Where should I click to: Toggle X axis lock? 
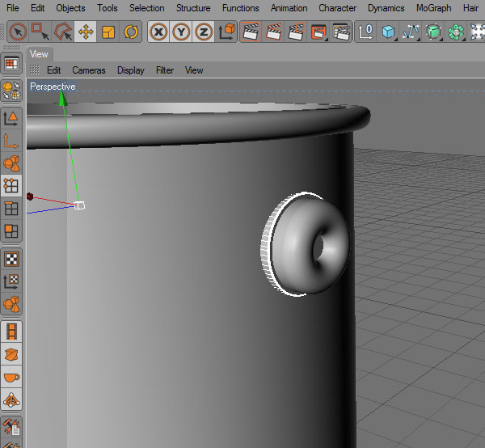[158, 32]
